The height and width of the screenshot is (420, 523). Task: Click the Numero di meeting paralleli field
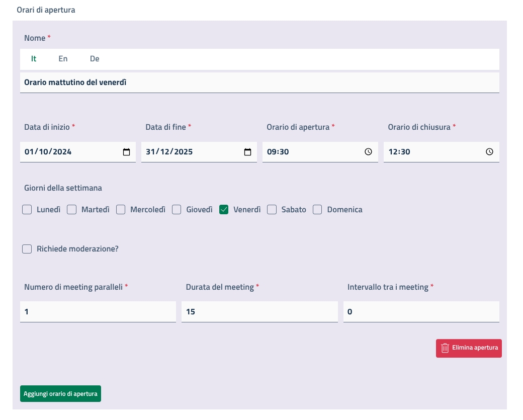[98, 312]
